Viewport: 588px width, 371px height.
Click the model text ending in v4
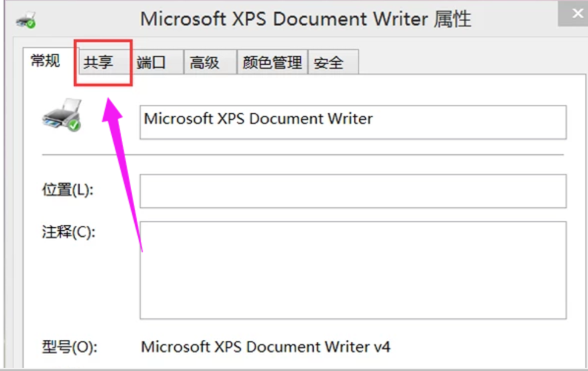coord(266,347)
